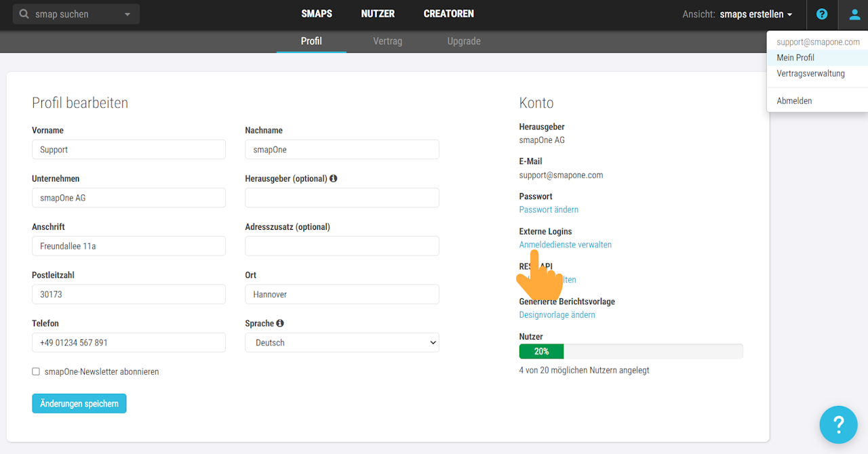Viewport: 868px width, 454px height.
Task: Open the Ansicht smaps erstellen dropdown
Action: click(756, 14)
